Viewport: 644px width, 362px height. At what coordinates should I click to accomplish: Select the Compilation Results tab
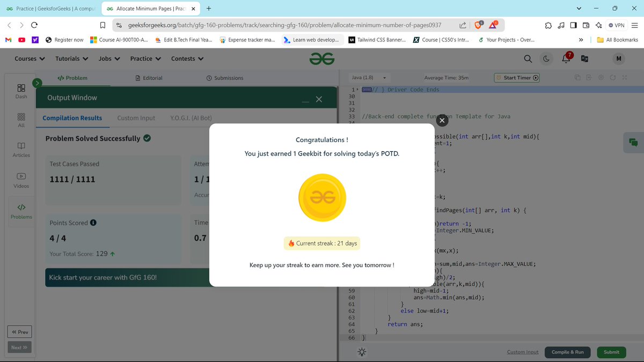point(72,118)
